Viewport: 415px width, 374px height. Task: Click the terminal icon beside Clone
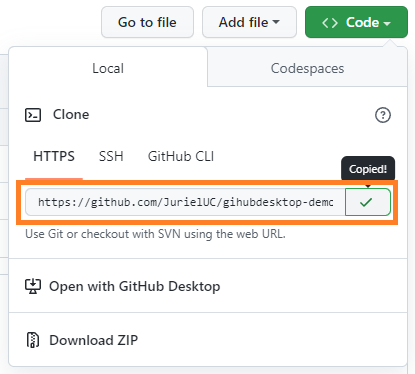[x=33, y=115]
